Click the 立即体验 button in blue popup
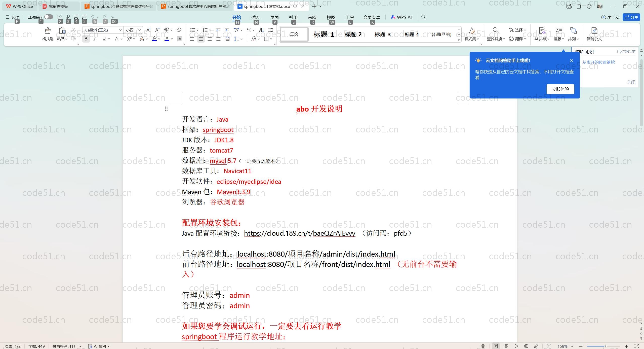The height and width of the screenshot is (349, 644). click(560, 89)
